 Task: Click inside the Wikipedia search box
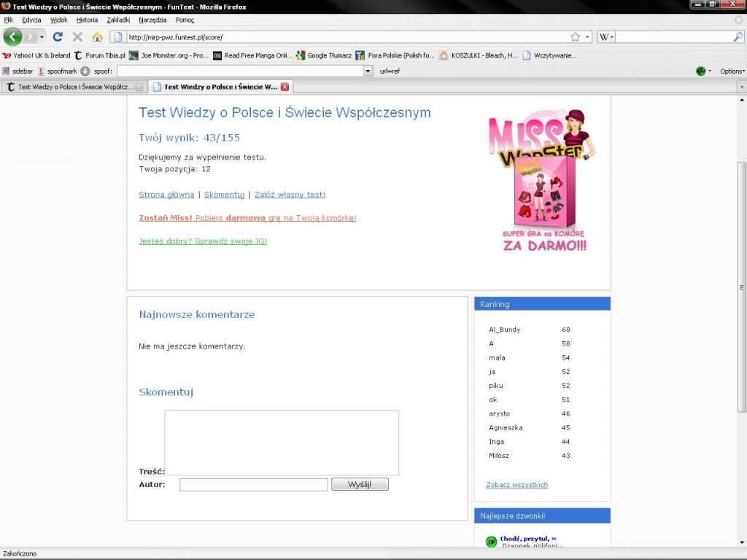pos(673,36)
